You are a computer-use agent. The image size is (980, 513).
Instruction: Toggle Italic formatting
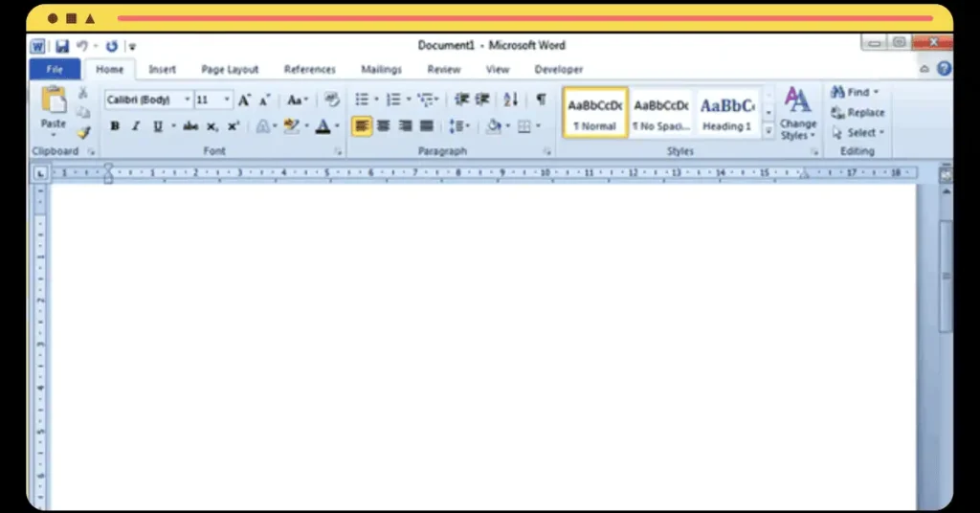136,126
